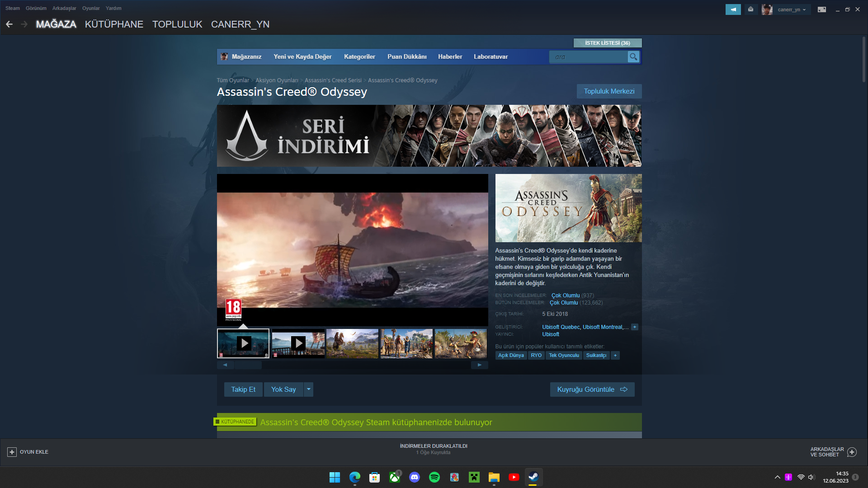Click the Big Picture mode icon

click(822, 9)
